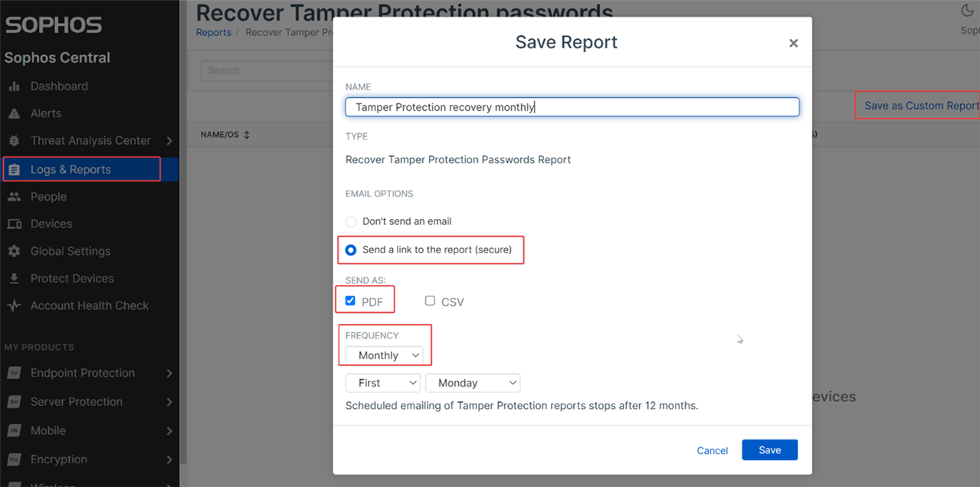The image size is (980, 487).
Task: Click the Recover Tamper Protection Passwords Report text
Action: [x=458, y=160]
